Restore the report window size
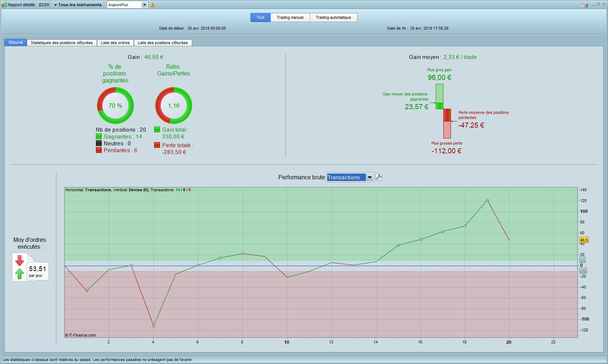Viewport: 608px width, 364px height. 598,5
